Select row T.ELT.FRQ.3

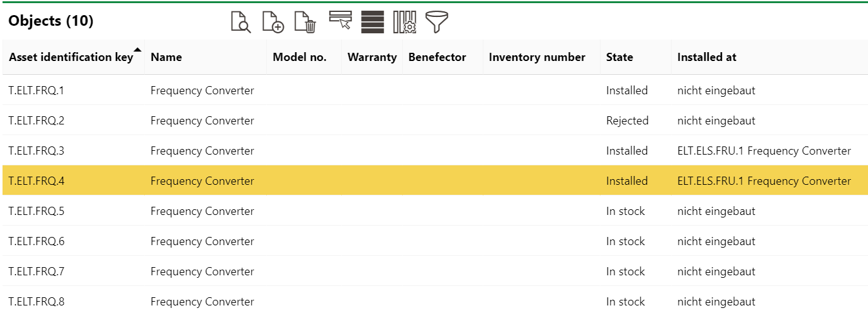pos(37,151)
